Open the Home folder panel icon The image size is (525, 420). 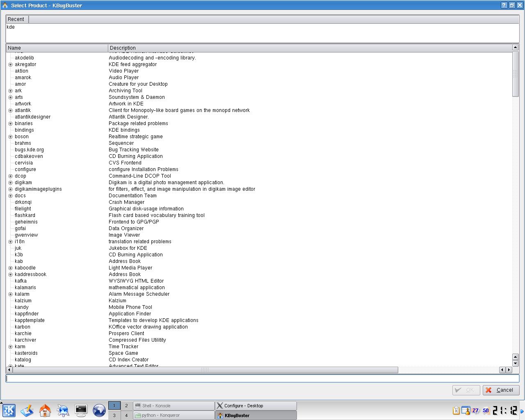[x=45, y=410]
